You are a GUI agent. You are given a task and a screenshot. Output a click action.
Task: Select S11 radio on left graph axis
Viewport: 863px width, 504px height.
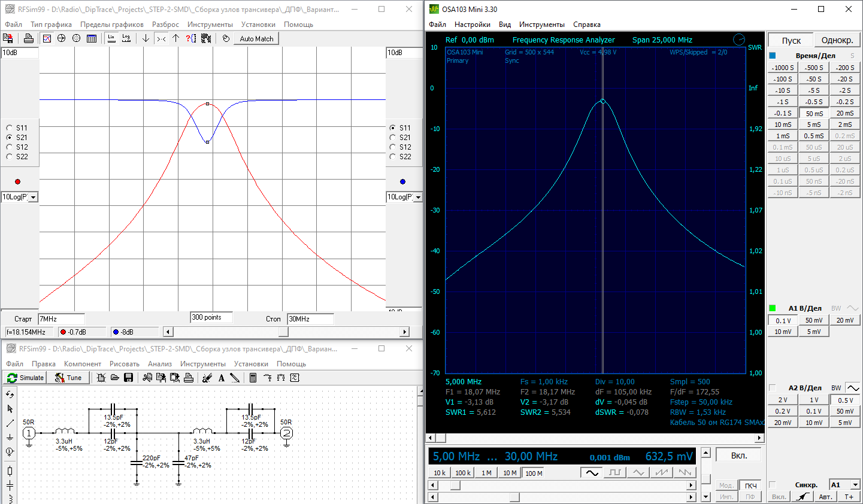pyautogui.click(x=9, y=127)
